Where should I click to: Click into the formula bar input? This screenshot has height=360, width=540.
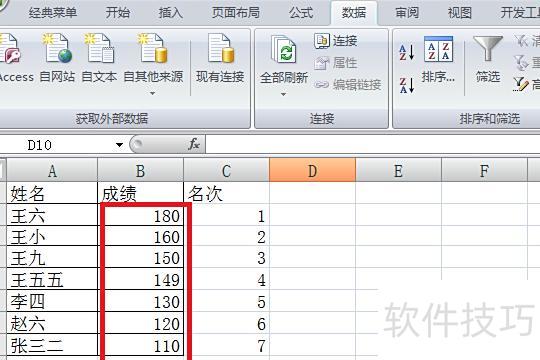point(373,144)
